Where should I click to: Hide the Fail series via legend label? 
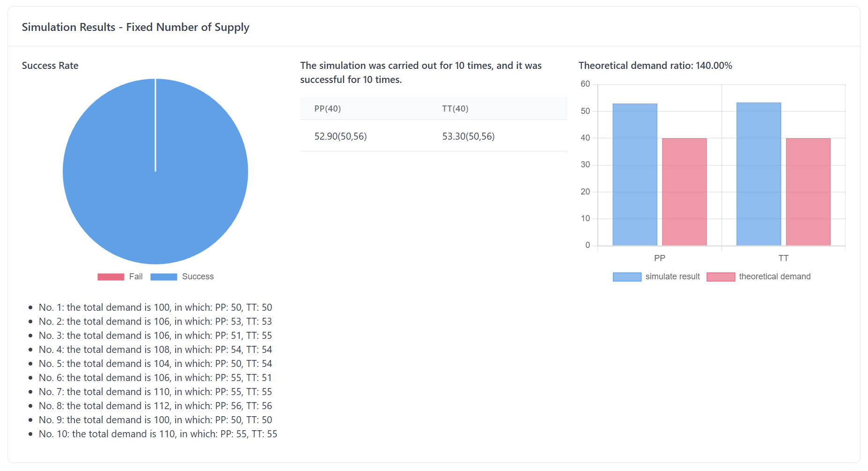tap(136, 277)
